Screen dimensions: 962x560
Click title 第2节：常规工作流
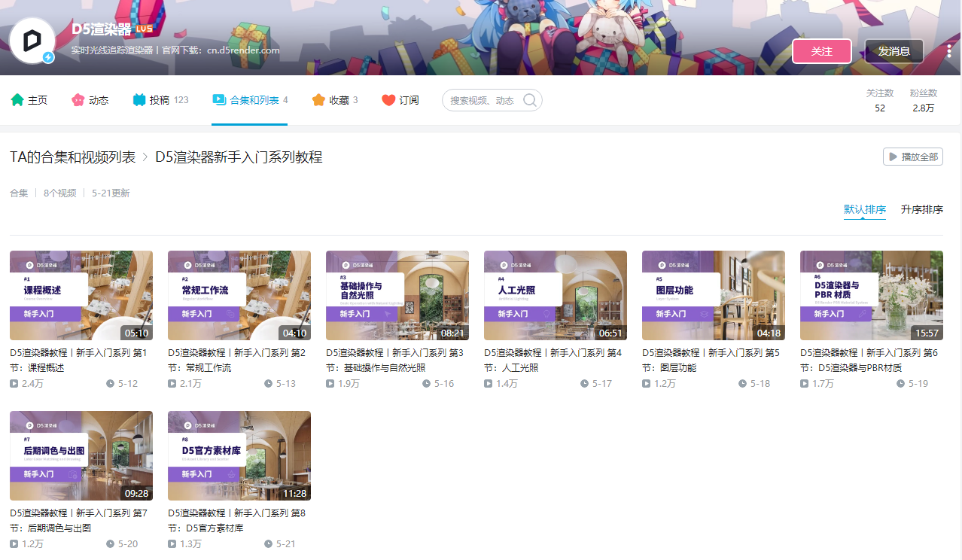click(x=237, y=360)
